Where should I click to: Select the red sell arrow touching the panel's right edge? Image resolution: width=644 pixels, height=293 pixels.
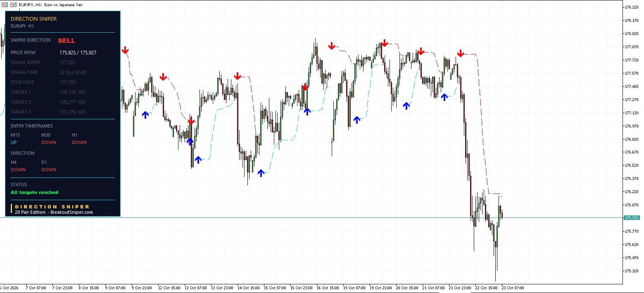point(125,50)
